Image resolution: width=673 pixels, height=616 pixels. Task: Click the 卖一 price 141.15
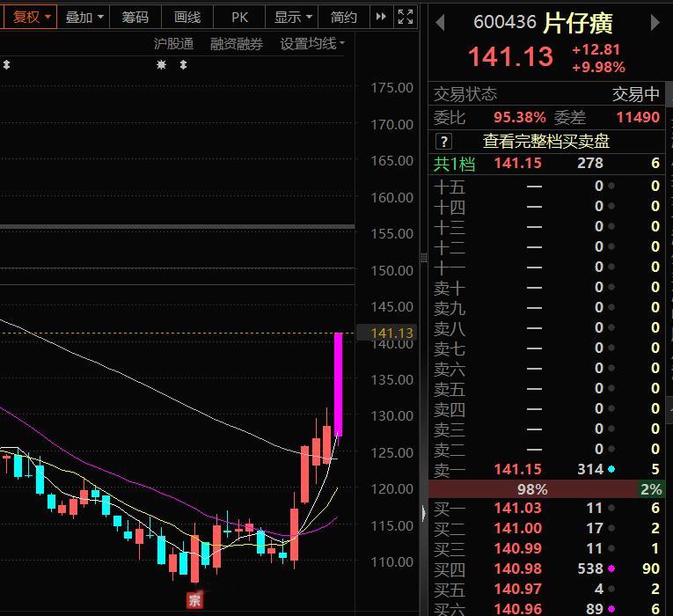517,469
